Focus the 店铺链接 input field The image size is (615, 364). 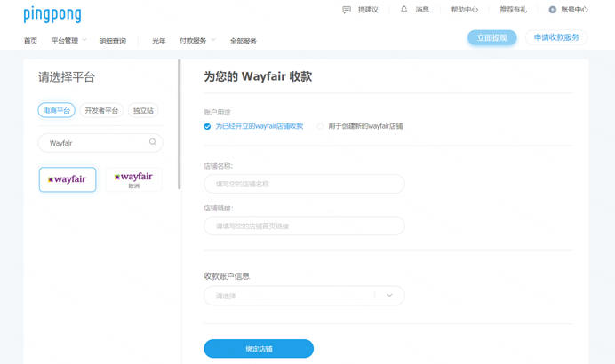(x=304, y=226)
